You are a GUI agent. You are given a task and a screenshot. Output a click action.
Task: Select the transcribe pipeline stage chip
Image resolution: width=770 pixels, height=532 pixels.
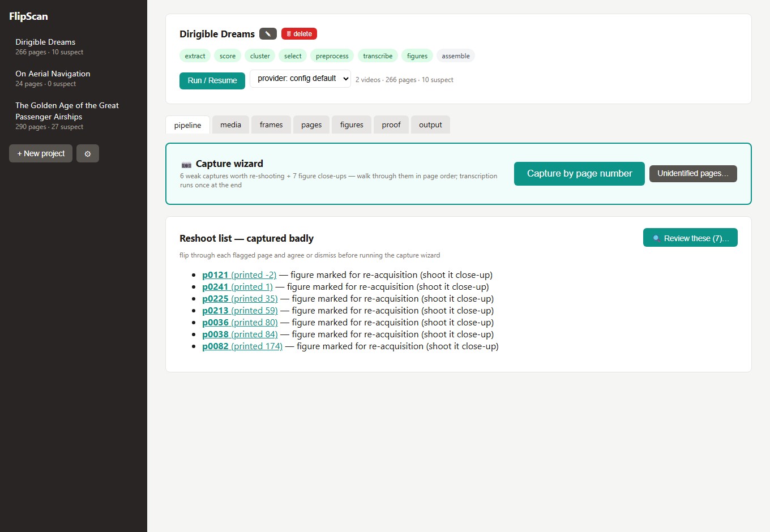coord(378,55)
